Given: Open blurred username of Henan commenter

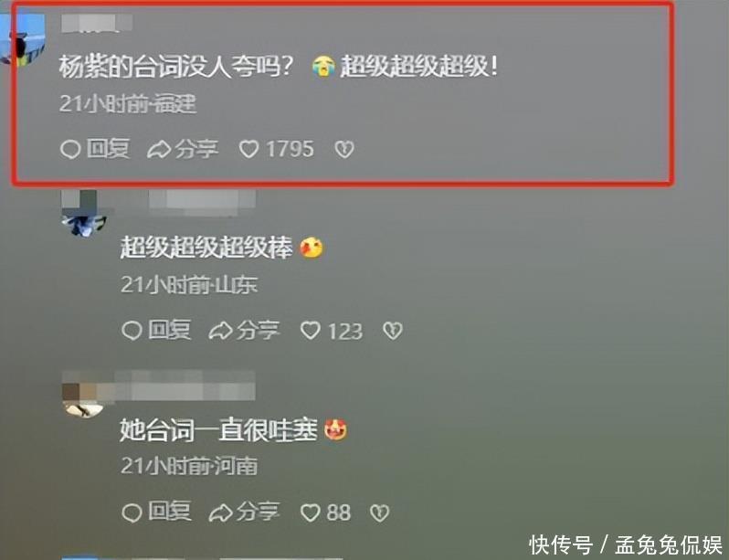Looking at the screenshot, I should [x=185, y=386].
